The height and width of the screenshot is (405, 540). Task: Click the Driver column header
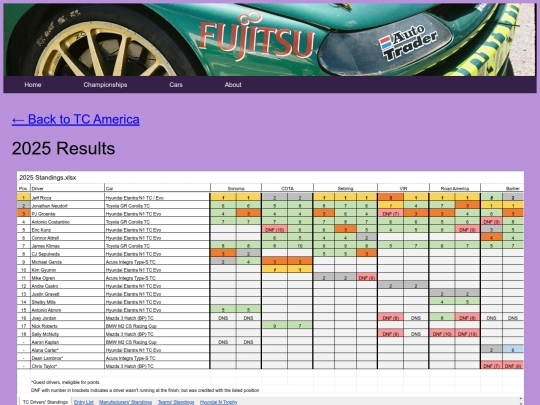tap(67, 188)
